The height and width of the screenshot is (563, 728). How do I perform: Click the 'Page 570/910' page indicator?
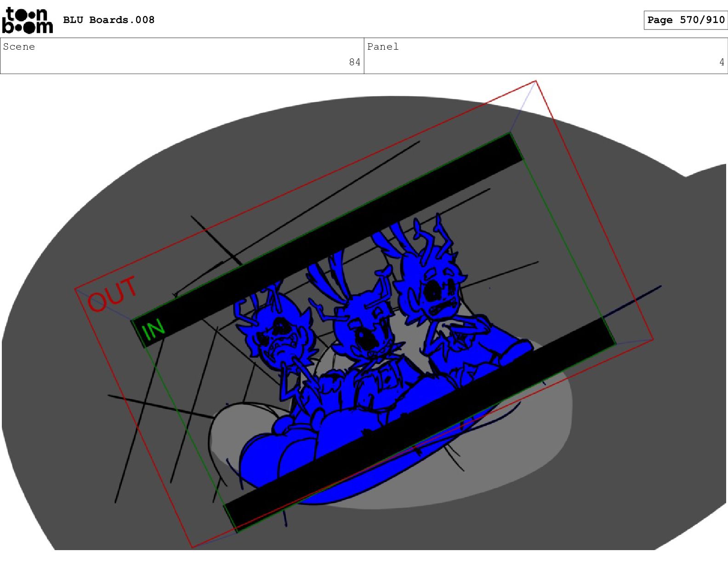(x=686, y=20)
